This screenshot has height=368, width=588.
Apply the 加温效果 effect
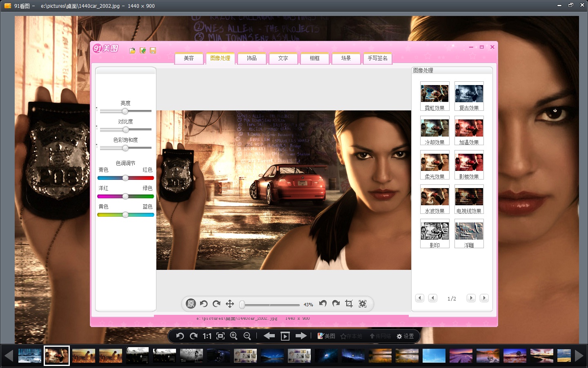point(469,131)
